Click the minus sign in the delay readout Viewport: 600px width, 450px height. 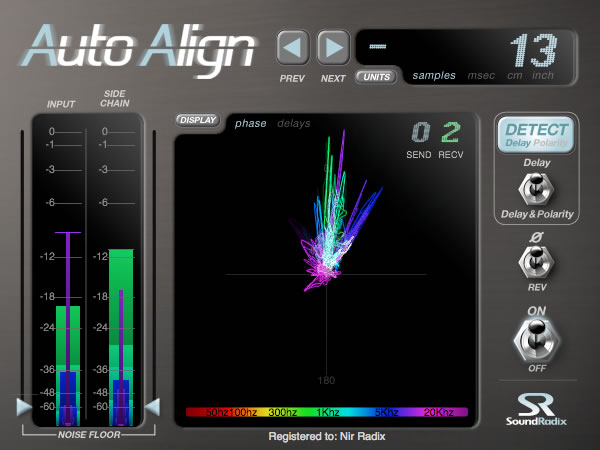(x=378, y=46)
